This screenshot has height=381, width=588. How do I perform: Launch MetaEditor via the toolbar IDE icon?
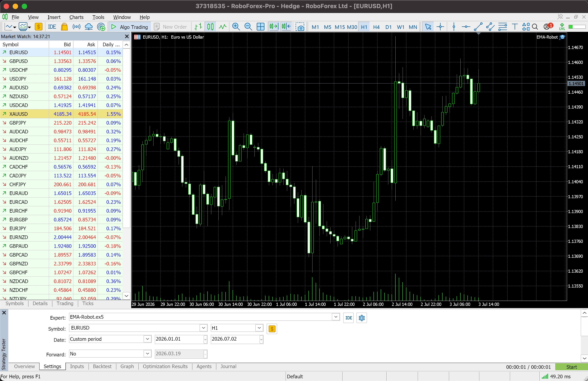point(52,27)
